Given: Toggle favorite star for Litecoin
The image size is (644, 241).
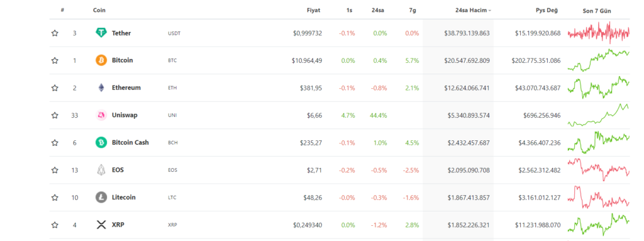Looking at the screenshot, I should [x=55, y=198].
